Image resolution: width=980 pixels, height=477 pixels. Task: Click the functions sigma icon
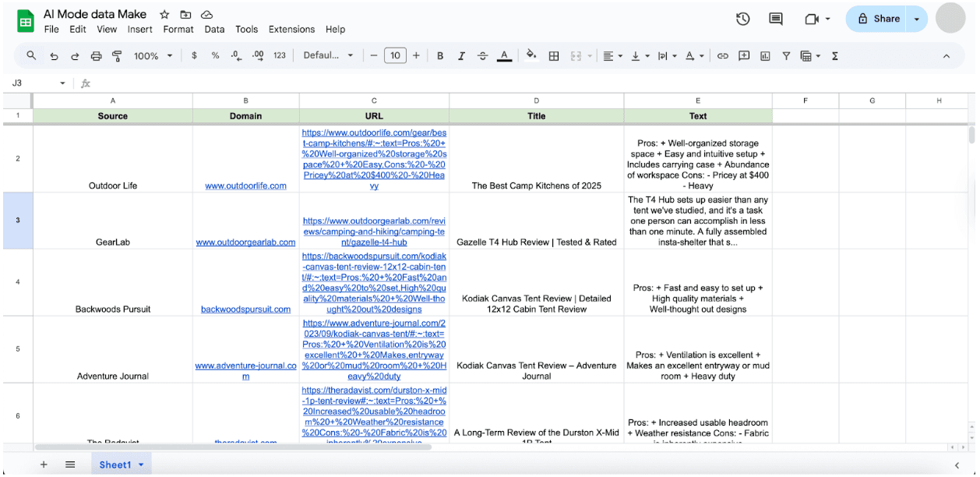(x=834, y=56)
